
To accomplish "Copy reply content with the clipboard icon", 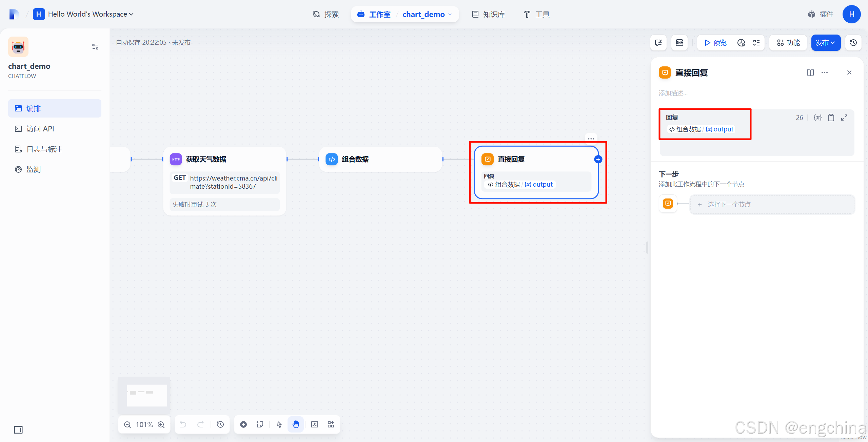I will pos(831,118).
